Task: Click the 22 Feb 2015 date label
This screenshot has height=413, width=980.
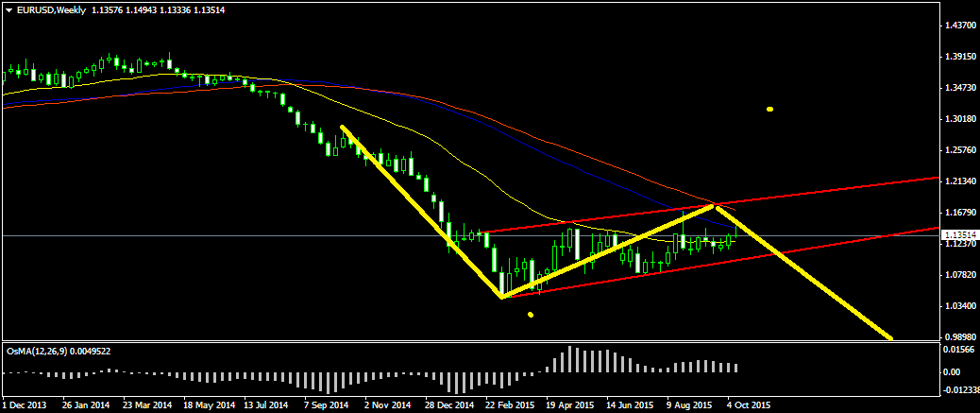Action: 510,405
